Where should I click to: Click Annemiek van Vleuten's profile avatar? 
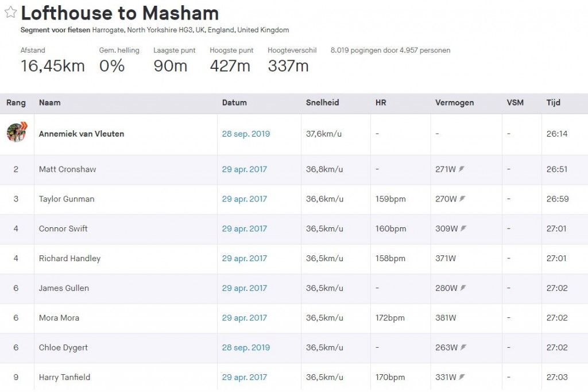point(17,132)
